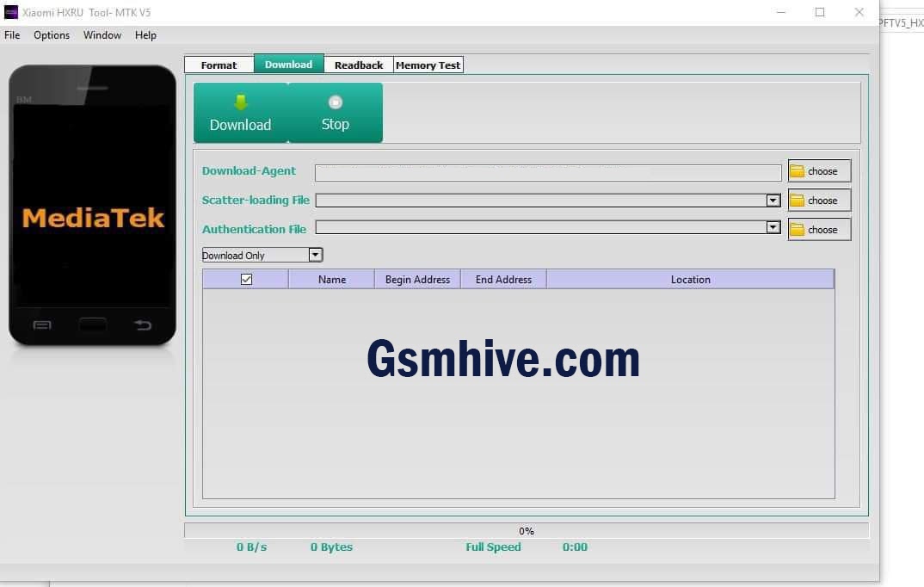Select the Download tab
This screenshot has height=587, width=924.
point(289,64)
